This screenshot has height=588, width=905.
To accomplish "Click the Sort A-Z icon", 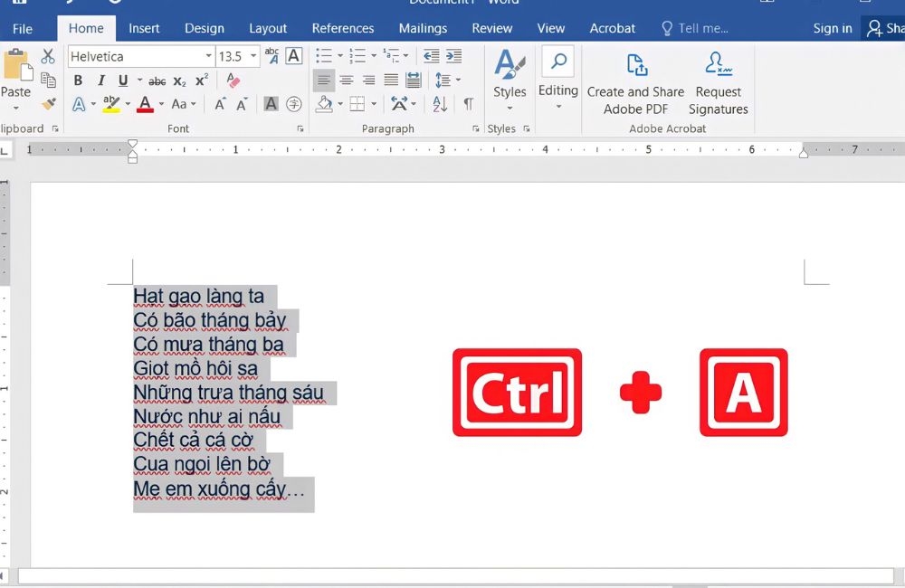I will [x=441, y=104].
